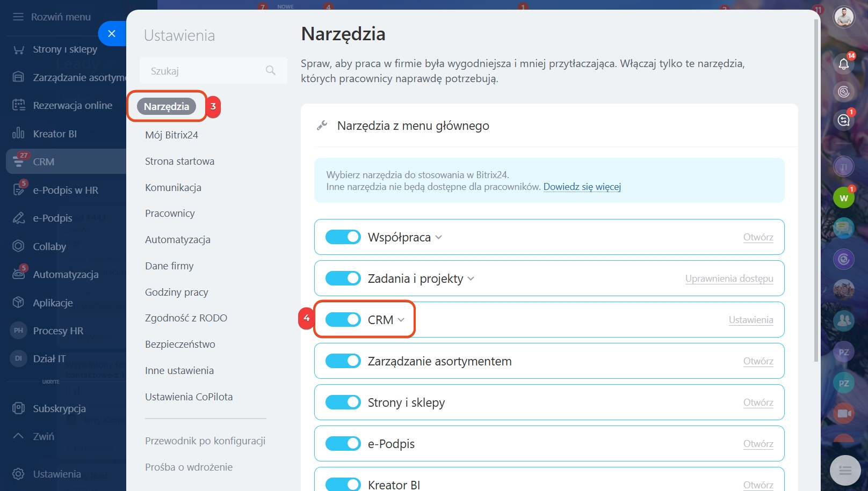Toggle the CRM tool switch
Viewport: 868px width, 491px height.
point(343,319)
